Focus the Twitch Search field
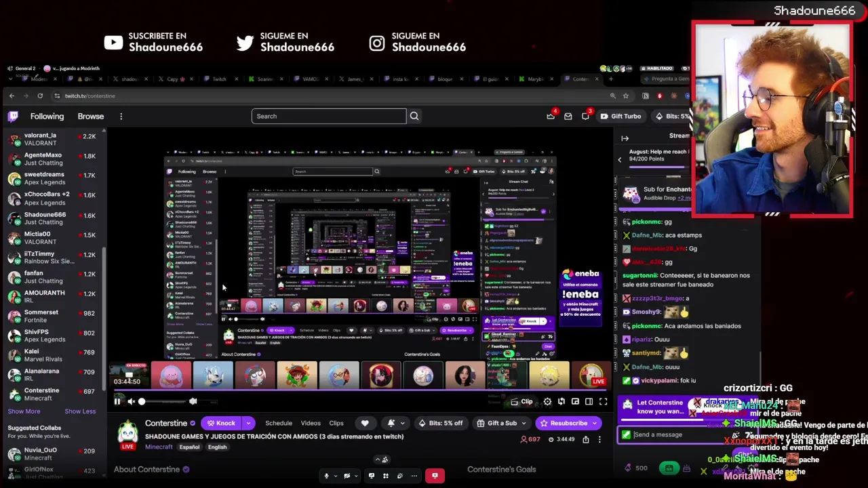This screenshot has height=488, width=868. (329, 117)
